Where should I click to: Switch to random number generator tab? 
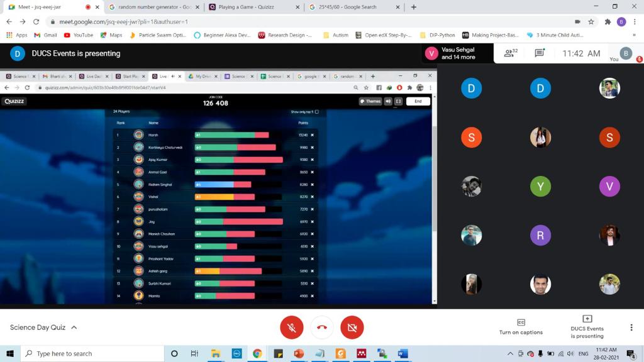[150, 7]
